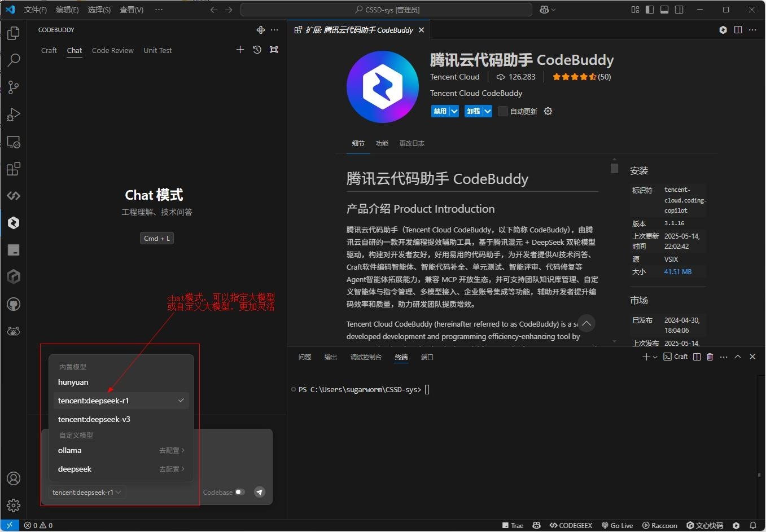Image resolution: width=766 pixels, height=532 pixels.
Task: Open the Explorer view in activity bar
Action: pyautogui.click(x=14, y=33)
